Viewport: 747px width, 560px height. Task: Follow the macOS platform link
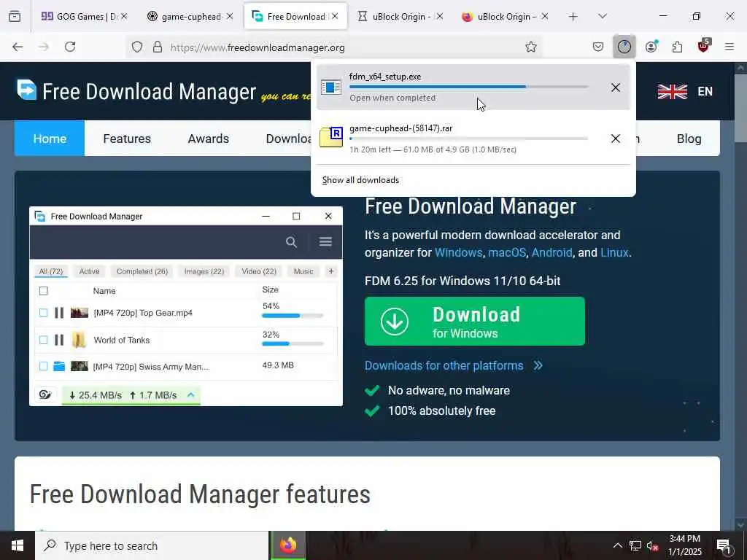(x=507, y=252)
